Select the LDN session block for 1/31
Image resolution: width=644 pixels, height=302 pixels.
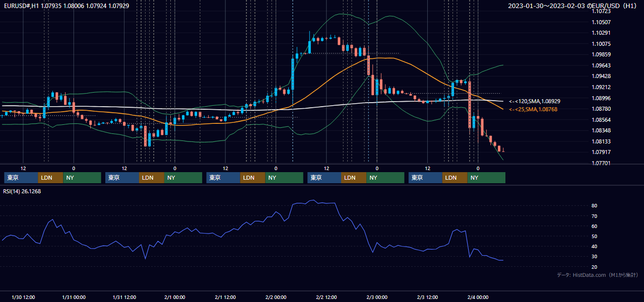pyautogui.click(x=152, y=178)
